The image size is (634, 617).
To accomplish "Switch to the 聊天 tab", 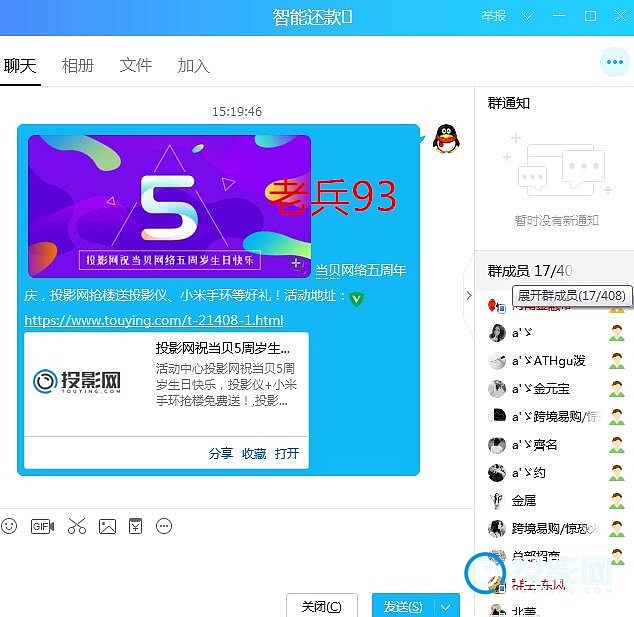I will (20, 66).
